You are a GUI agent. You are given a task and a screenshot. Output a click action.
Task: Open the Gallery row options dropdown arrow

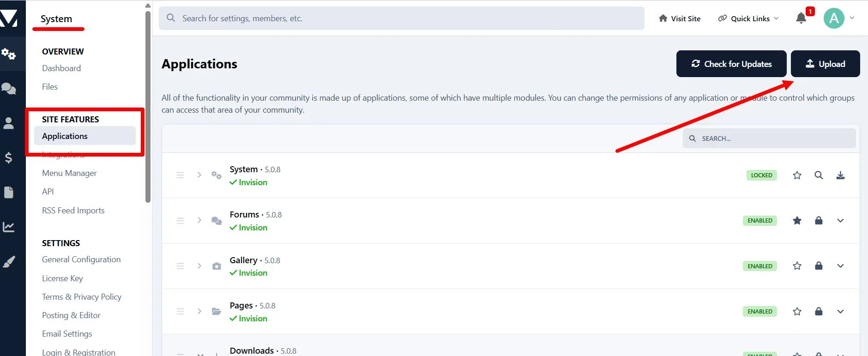pyautogui.click(x=840, y=266)
